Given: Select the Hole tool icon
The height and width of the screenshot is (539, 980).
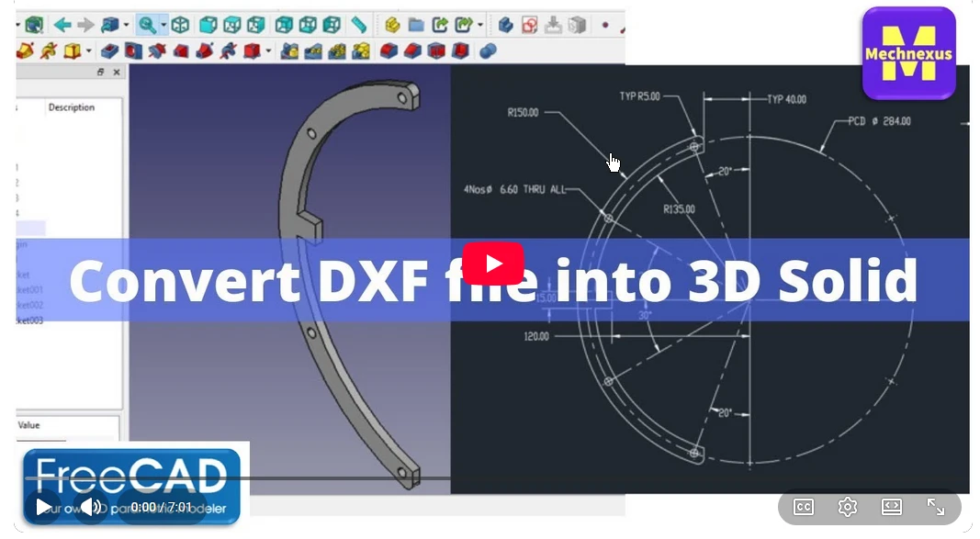Looking at the screenshot, I should tap(133, 51).
